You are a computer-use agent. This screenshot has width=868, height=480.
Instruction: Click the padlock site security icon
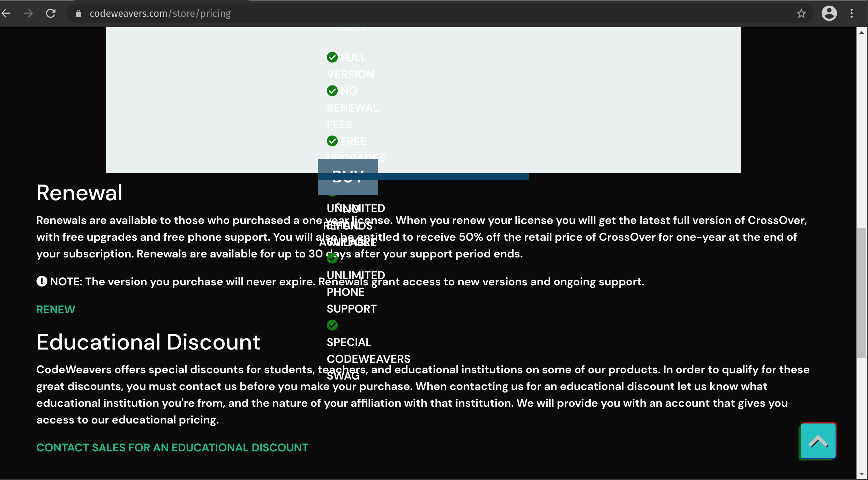click(x=78, y=13)
